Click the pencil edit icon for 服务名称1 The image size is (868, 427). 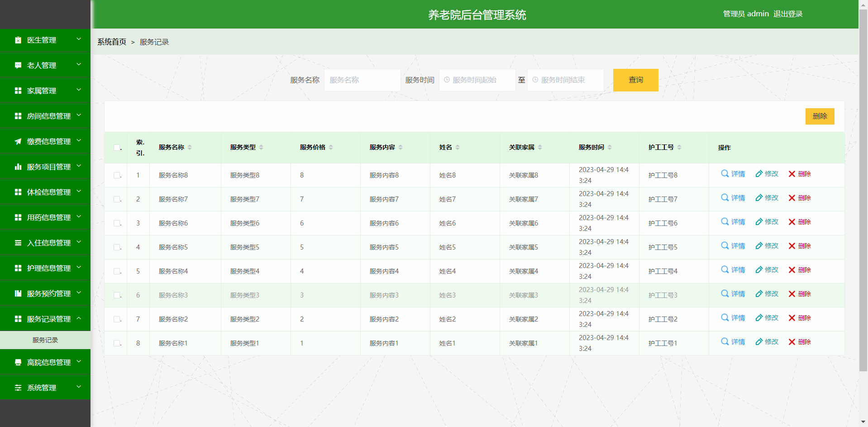pyautogui.click(x=759, y=342)
